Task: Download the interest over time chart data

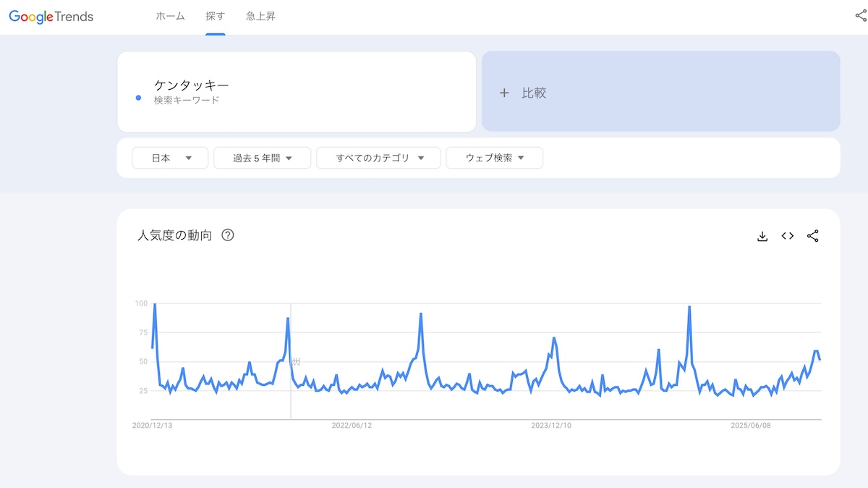Action: 762,236
